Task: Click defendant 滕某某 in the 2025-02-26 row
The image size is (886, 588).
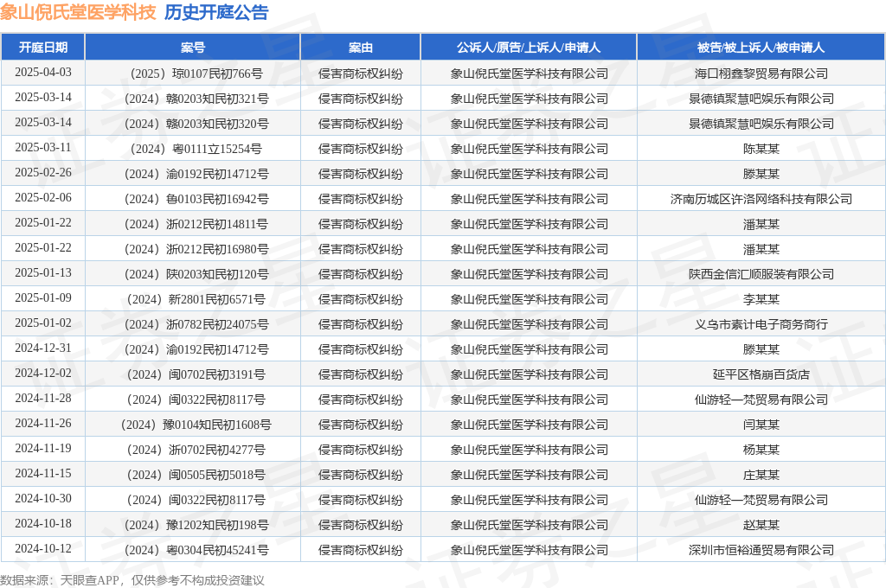Action: coord(761,174)
